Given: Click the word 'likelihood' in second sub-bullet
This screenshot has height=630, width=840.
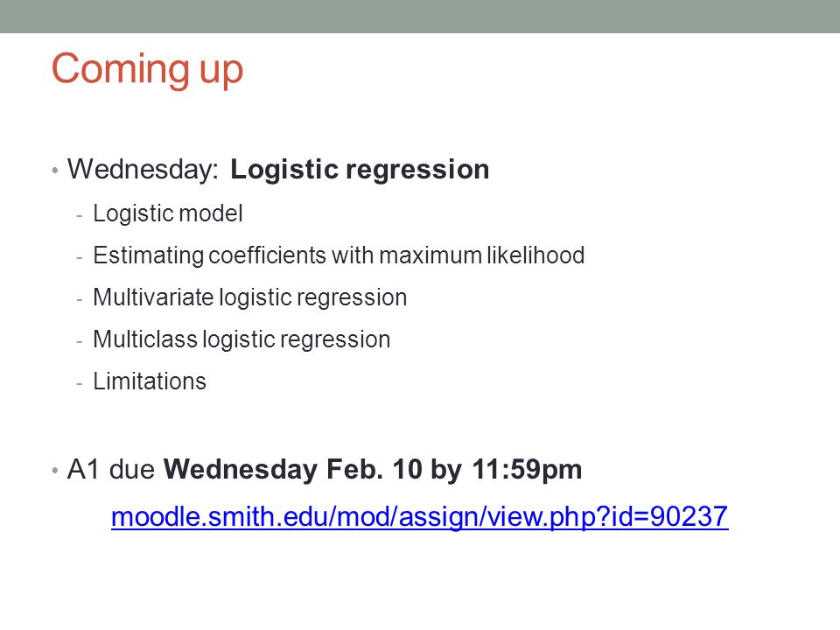Looking at the screenshot, I should point(535,255).
